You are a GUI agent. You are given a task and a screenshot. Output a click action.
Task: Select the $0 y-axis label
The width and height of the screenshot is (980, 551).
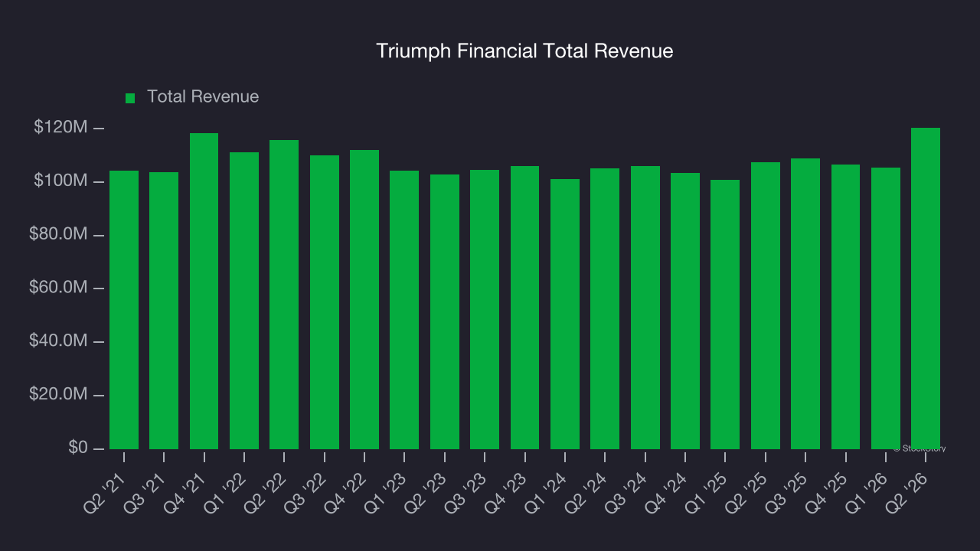point(77,448)
